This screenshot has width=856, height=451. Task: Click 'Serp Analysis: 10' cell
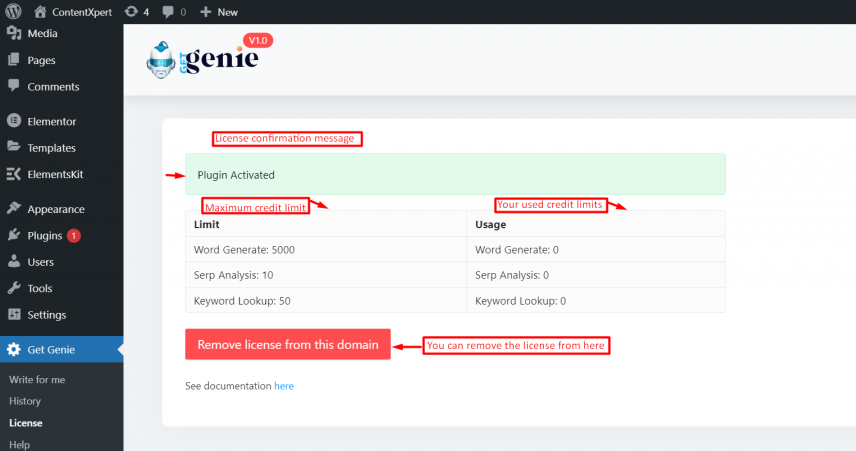tap(326, 275)
